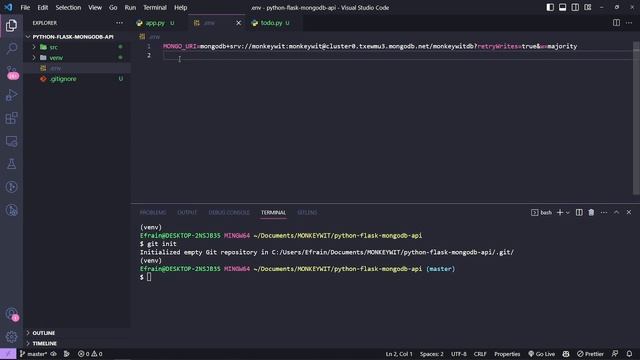Toggle the bottom panel layout icon

pos(562,7)
